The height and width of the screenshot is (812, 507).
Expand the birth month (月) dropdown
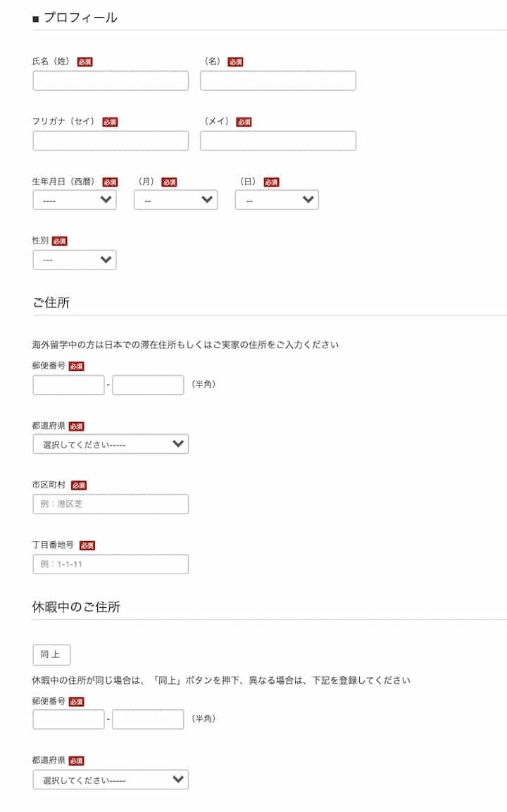[175, 201]
